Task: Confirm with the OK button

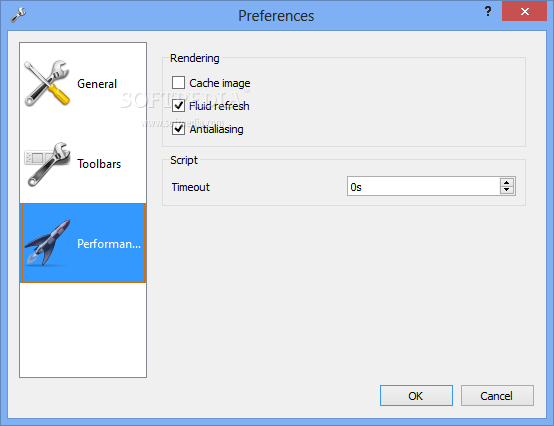Action: click(416, 396)
